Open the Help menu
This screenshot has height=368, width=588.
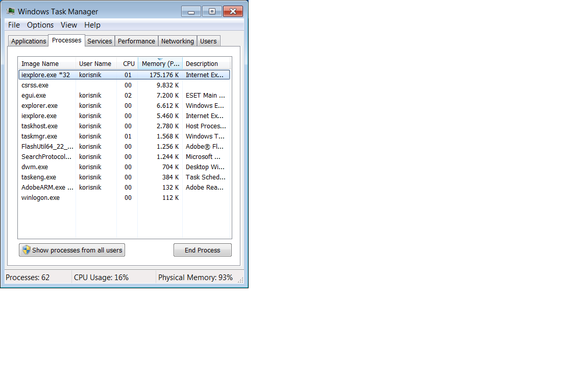[92, 25]
